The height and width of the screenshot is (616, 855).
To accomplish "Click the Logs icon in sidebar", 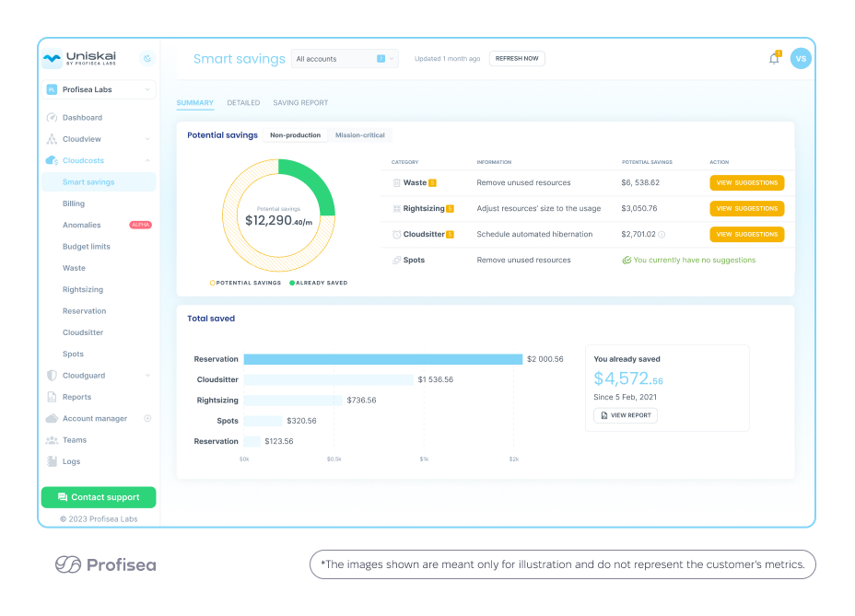I will (x=52, y=461).
